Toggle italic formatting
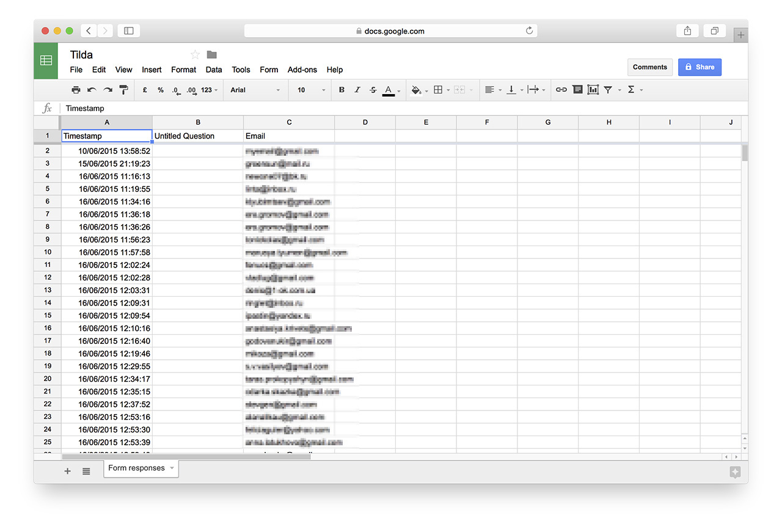The width and height of the screenshot is (782, 532). pyautogui.click(x=357, y=90)
